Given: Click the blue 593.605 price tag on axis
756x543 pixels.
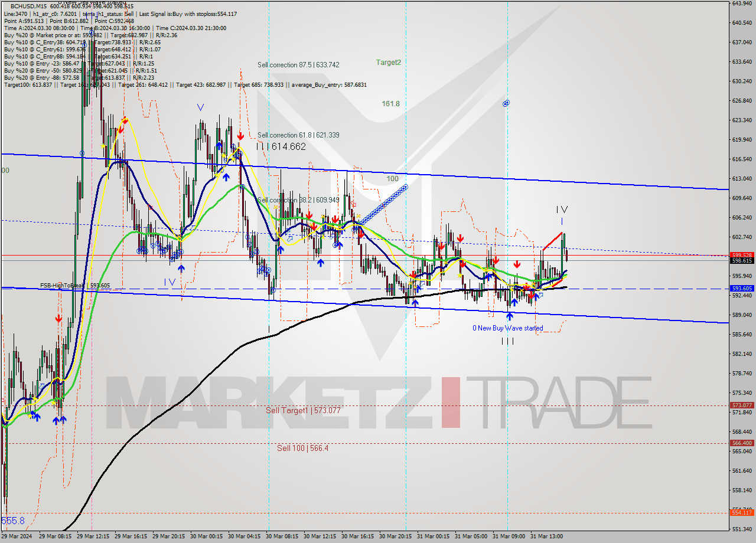Looking at the screenshot, I should 742,289.
